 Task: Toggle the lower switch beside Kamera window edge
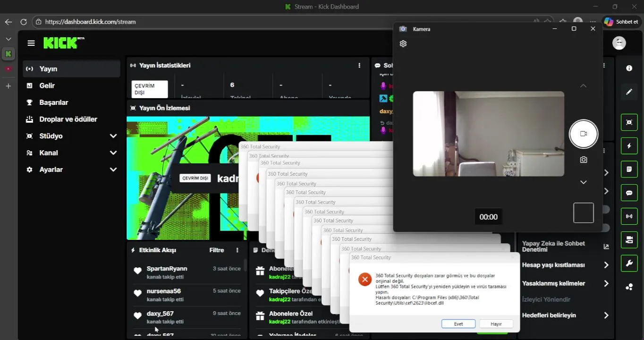606,228
